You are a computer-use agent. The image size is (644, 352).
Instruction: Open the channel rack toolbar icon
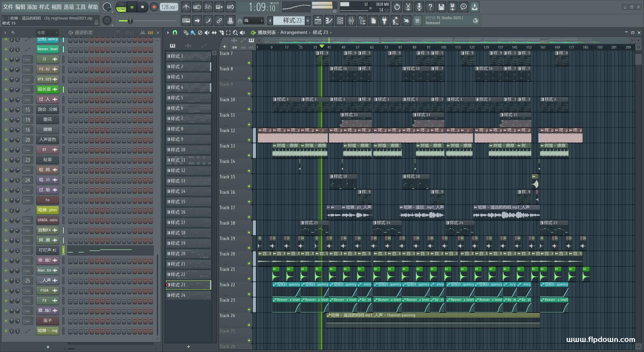(x=340, y=21)
